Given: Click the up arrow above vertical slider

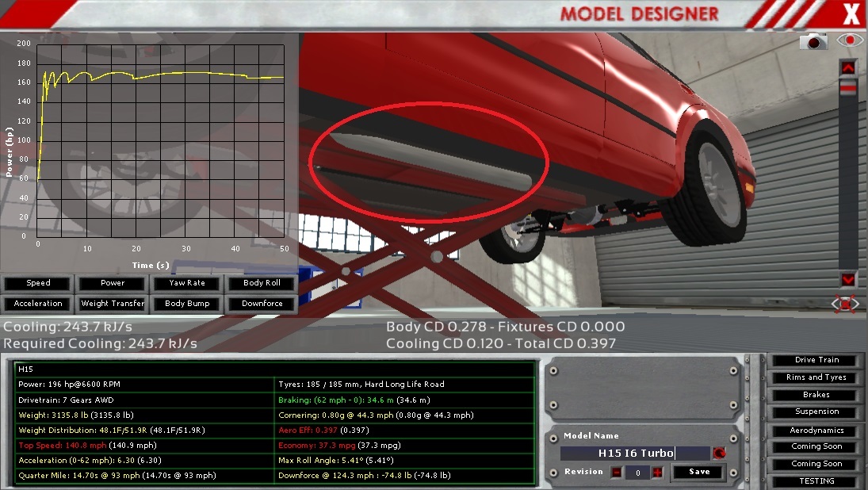Looking at the screenshot, I should click(x=847, y=67).
